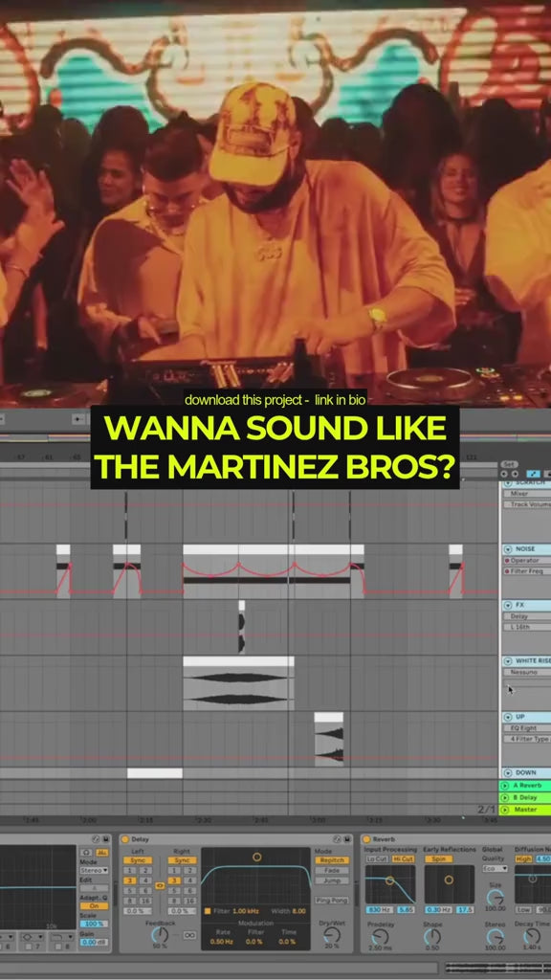Toggle EQ Eight Adapt. Q On
This screenshot has height=980, width=551.
[94, 905]
